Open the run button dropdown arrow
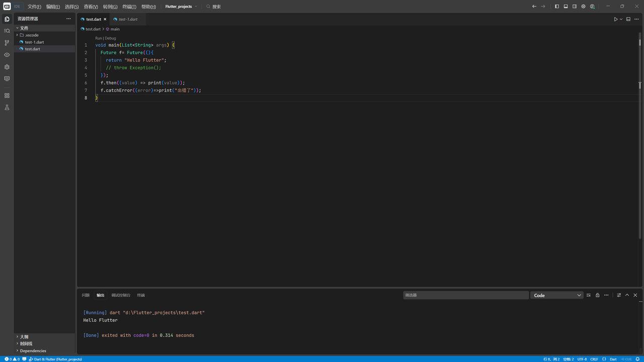This screenshot has height=362, width=644. click(621, 19)
